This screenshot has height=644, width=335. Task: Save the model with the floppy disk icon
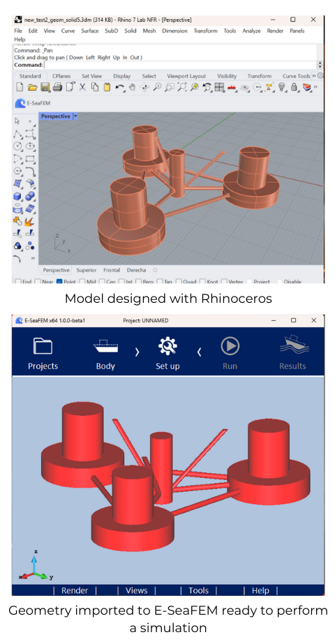pos(45,87)
